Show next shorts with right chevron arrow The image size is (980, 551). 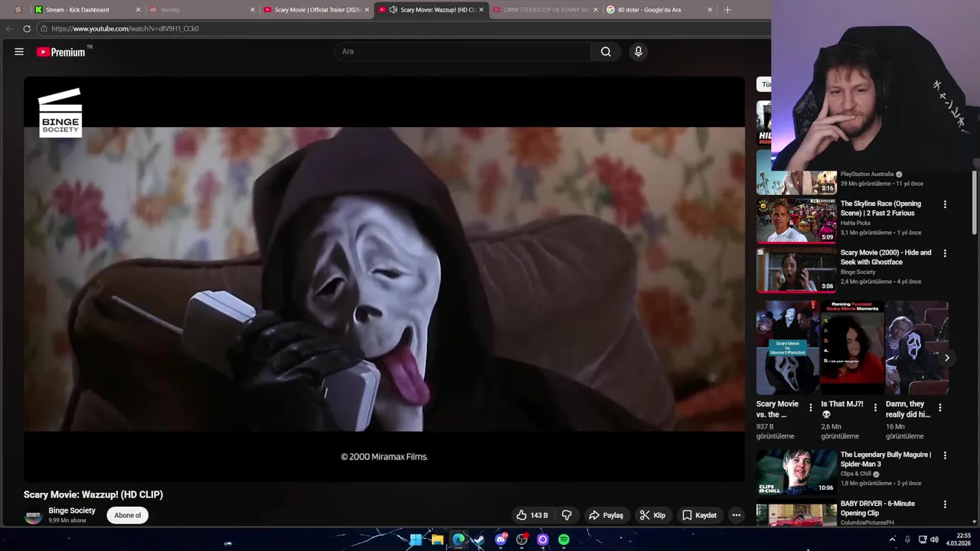pyautogui.click(x=947, y=357)
